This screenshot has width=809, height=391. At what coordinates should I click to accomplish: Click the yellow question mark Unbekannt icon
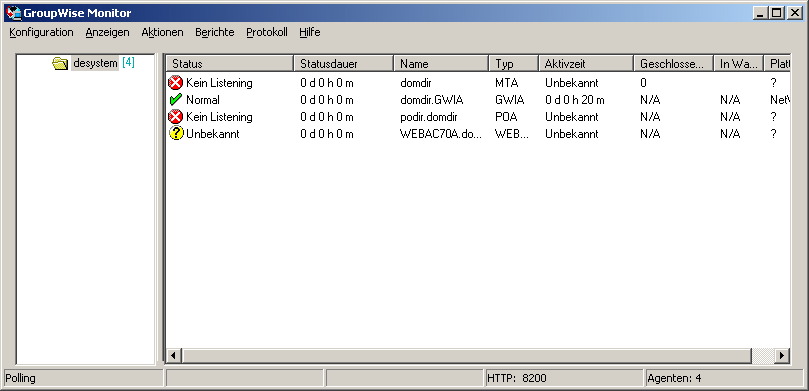coord(176,134)
